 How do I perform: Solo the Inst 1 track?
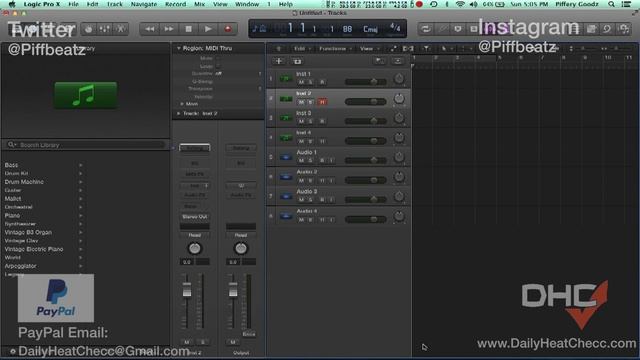click(x=311, y=82)
